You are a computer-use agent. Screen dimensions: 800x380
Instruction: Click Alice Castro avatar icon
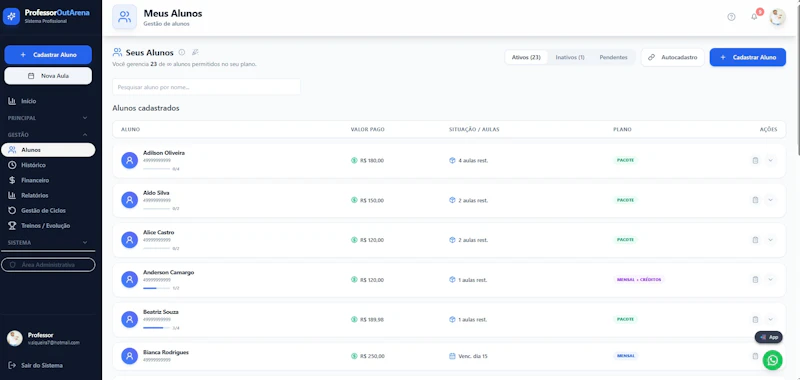coord(130,240)
